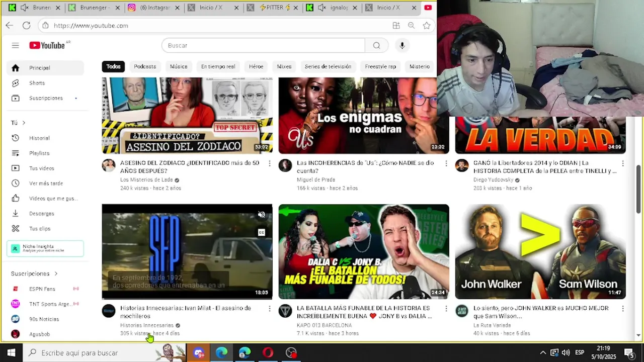Image resolution: width=644 pixels, height=362 pixels.
Task: Open Los Misterios de Lada channel avatar
Action: tap(109, 165)
